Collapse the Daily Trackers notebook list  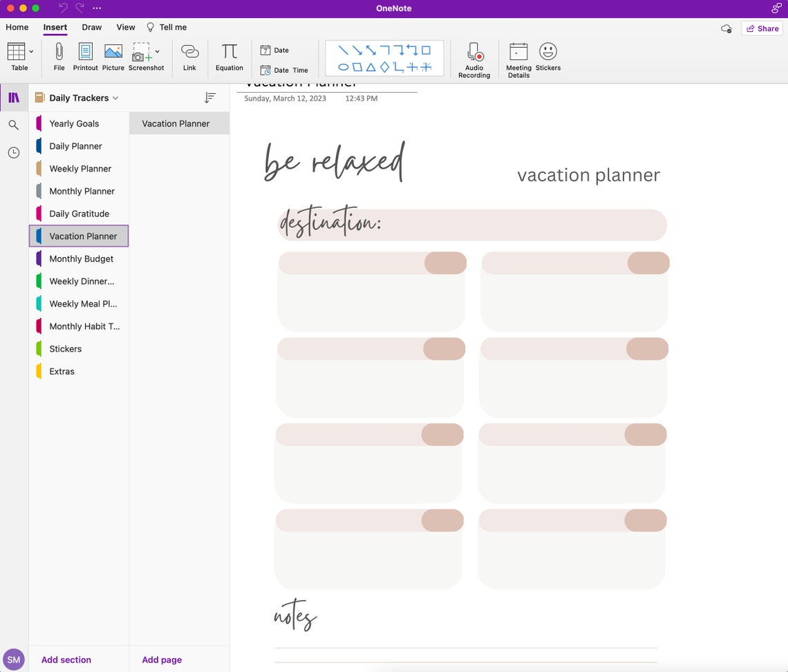(115, 97)
